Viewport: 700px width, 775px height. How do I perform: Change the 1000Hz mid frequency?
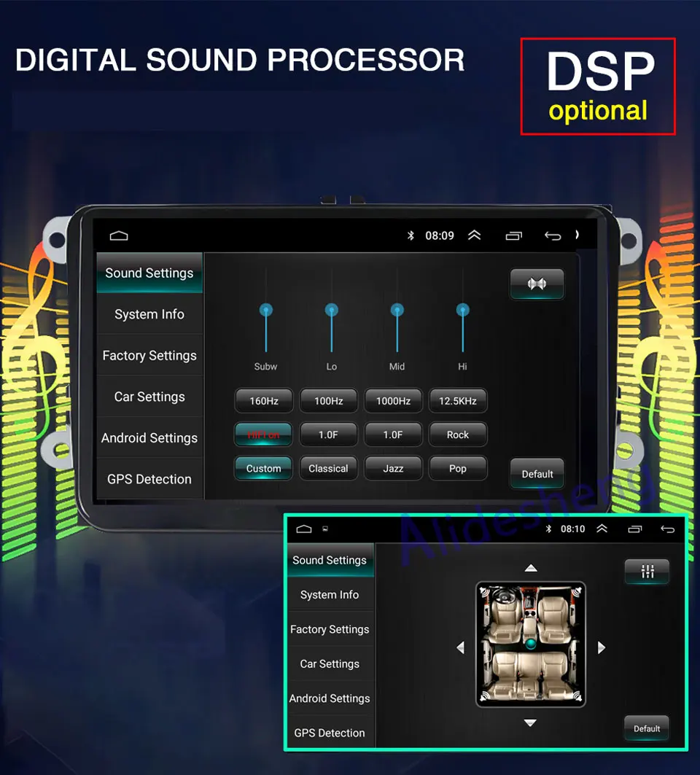click(393, 400)
